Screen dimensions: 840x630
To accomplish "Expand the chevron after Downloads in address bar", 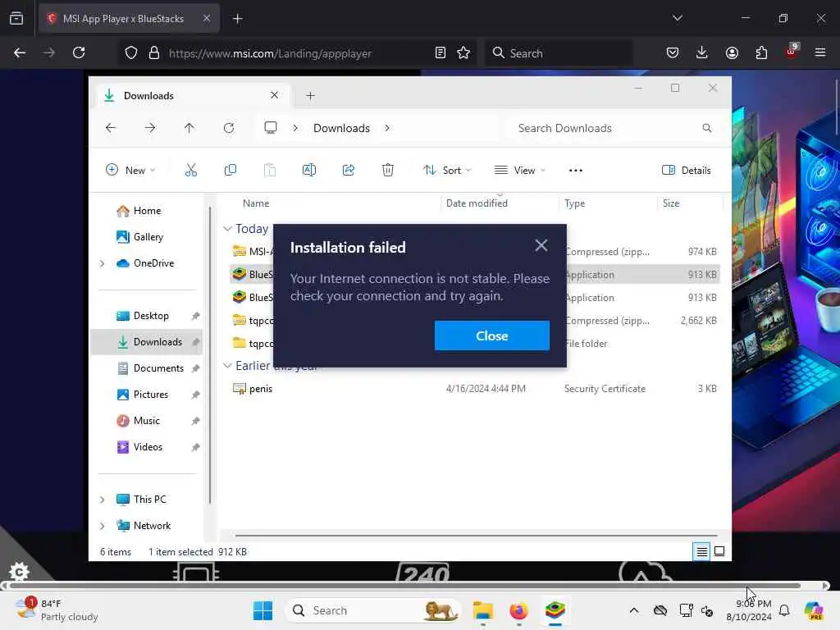I will point(387,128).
